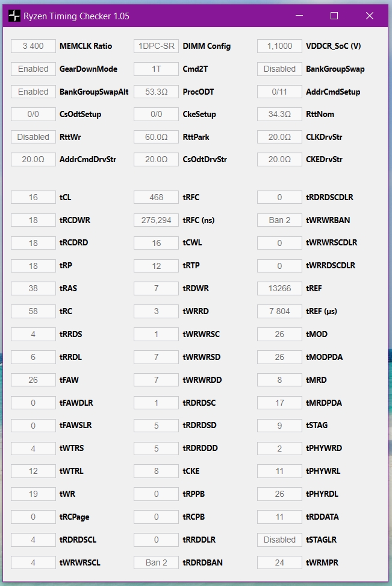Click the tMODPDA value field
Viewport: 392px width, 586px height.
pyautogui.click(x=279, y=357)
